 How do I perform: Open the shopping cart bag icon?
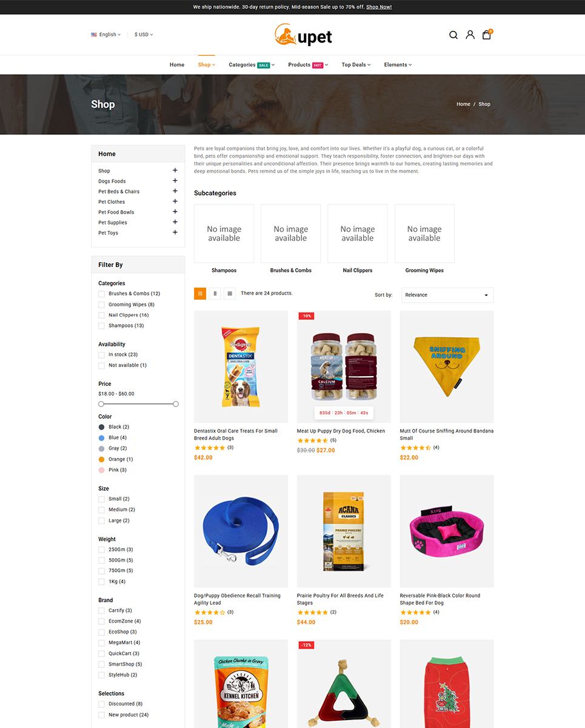[x=487, y=35]
